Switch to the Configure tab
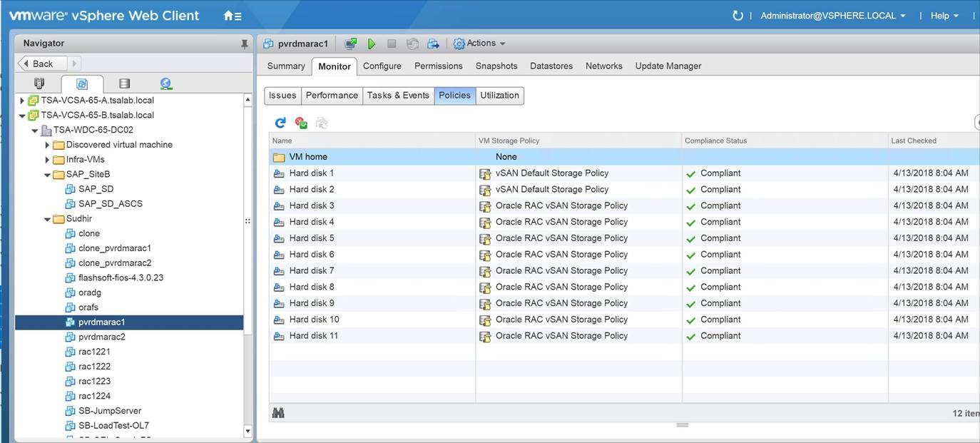 tap(382, 66)
